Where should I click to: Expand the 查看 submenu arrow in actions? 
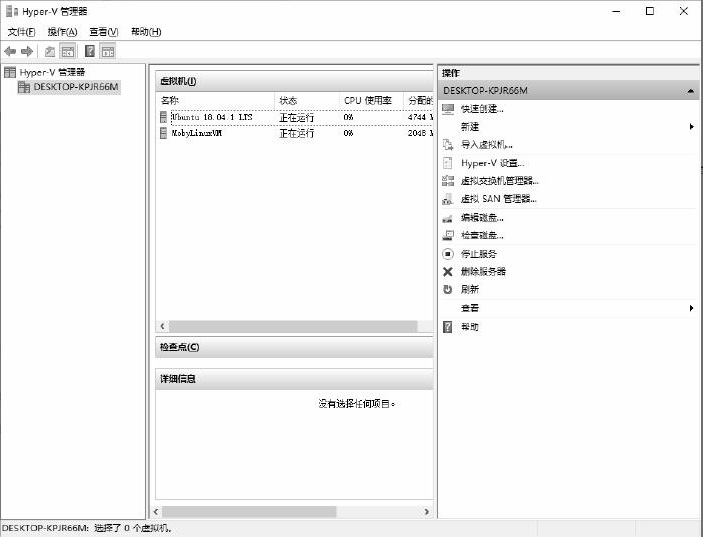(691, 308)
